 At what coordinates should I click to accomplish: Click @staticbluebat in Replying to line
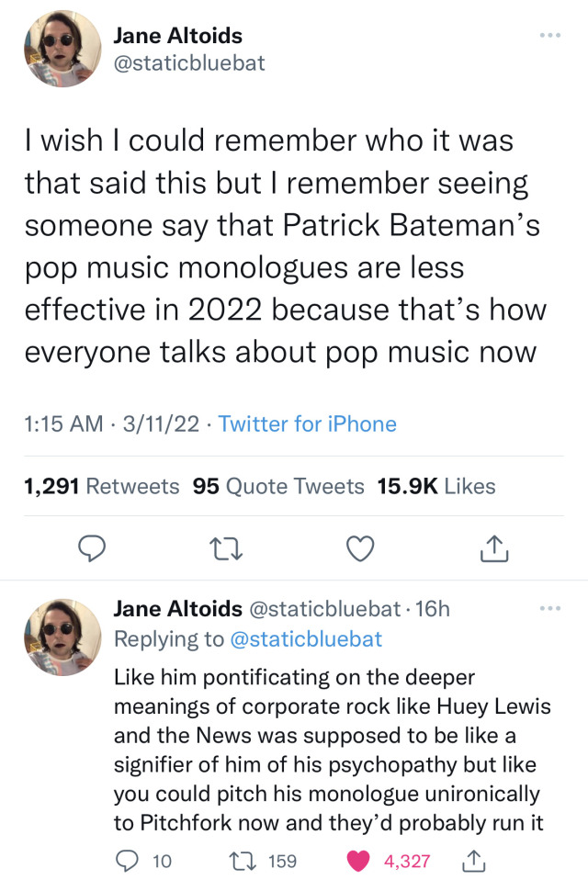[303, 638]
